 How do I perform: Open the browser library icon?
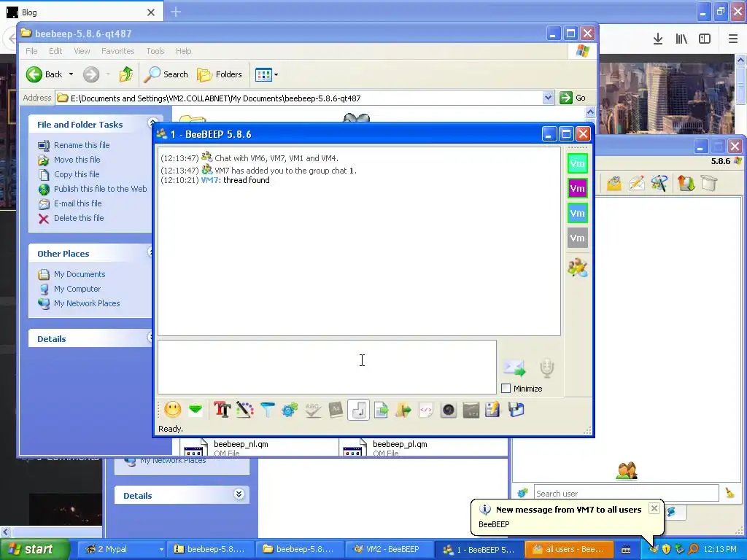(681, 39)
